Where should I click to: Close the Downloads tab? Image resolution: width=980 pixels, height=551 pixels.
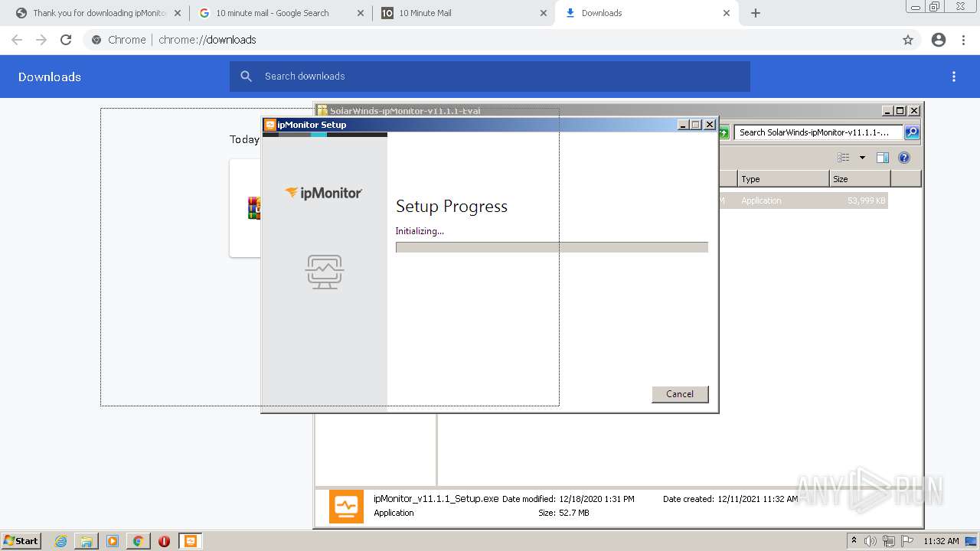point(727,13)
